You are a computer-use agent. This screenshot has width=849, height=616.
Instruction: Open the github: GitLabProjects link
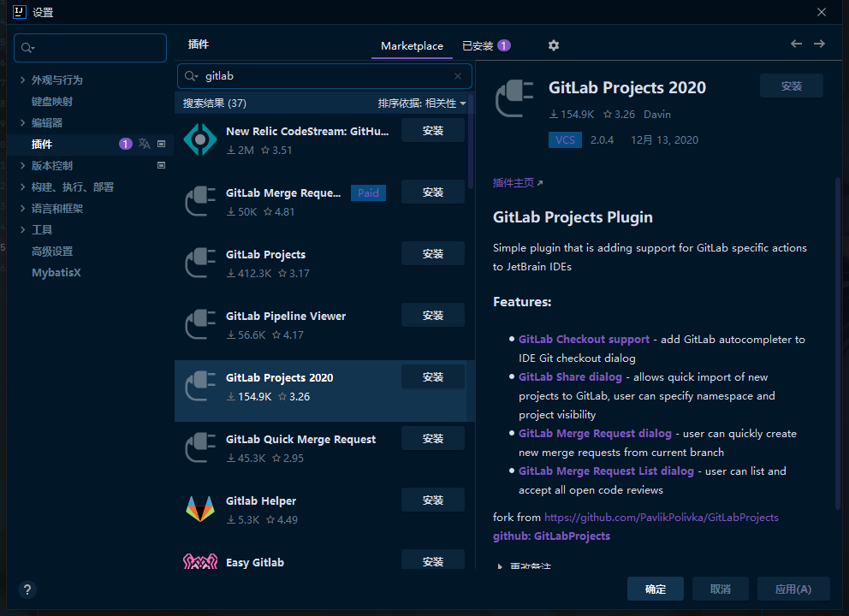click(551, 536)
